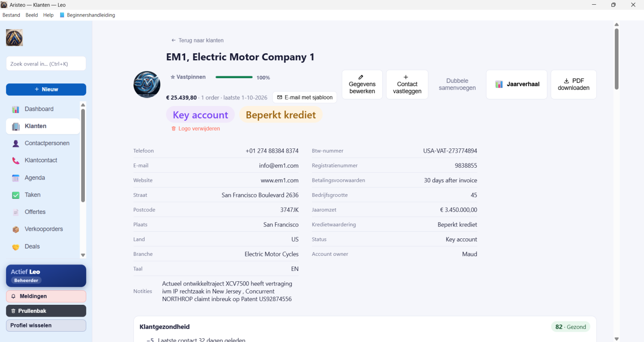Open the Taken checkmark icon
644x342 pixels.
[16, 195]
